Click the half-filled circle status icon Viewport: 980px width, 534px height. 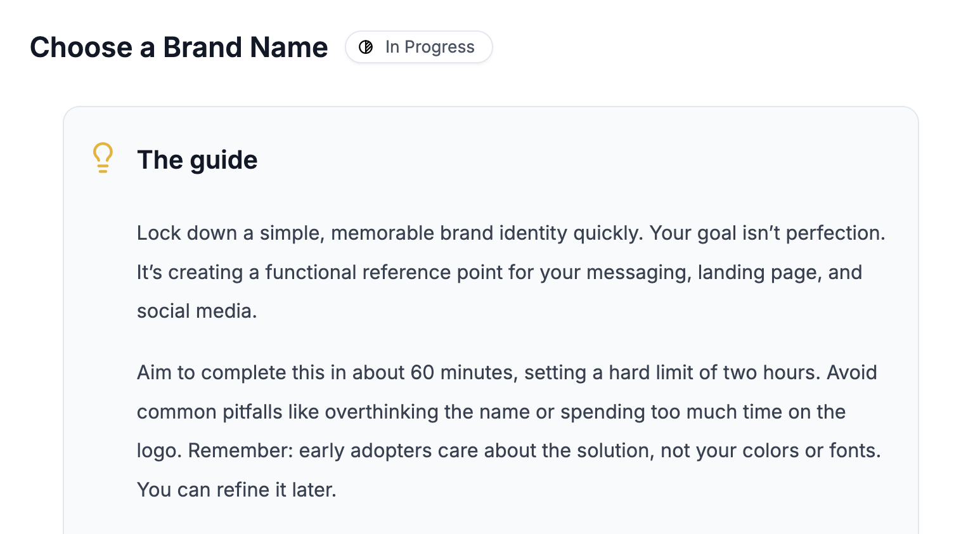coord(366,47)
